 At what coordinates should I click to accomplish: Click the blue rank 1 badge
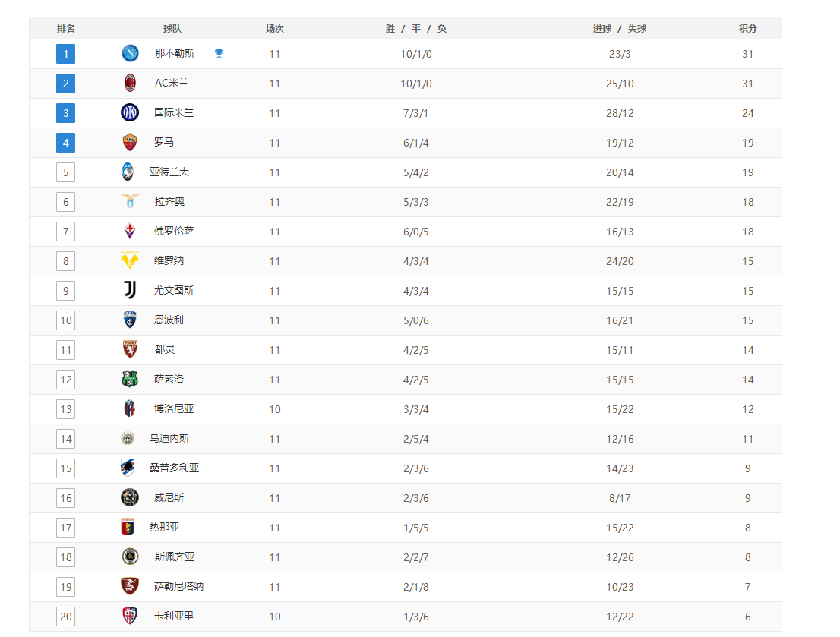coord(66,54)
